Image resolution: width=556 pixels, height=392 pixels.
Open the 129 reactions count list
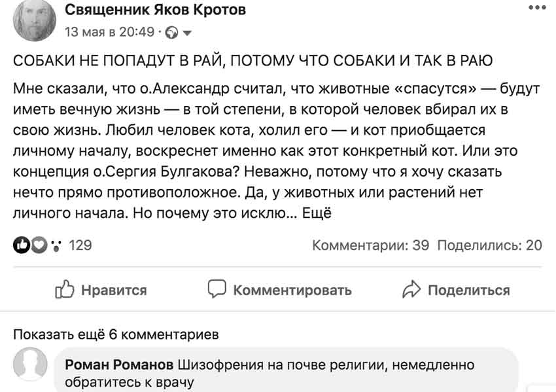(x=80, y=245)
